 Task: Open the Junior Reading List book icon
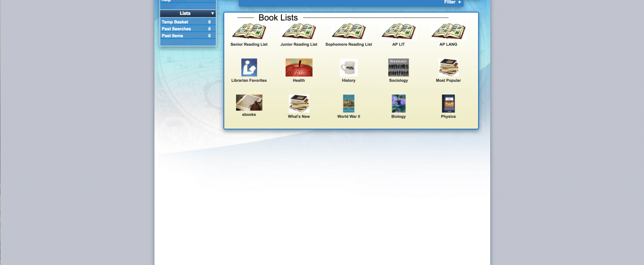[299, 32]
